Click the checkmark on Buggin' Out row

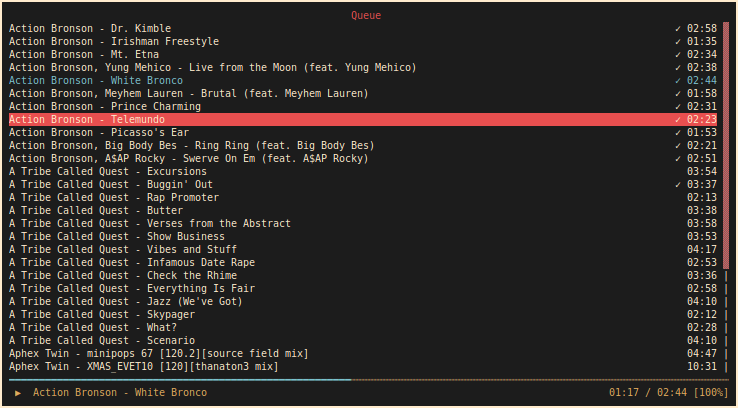tap(678, 184)
